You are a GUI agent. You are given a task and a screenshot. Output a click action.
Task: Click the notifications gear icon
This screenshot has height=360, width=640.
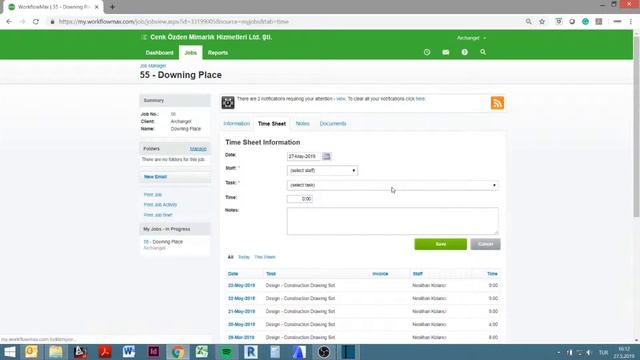pos(228,103)
